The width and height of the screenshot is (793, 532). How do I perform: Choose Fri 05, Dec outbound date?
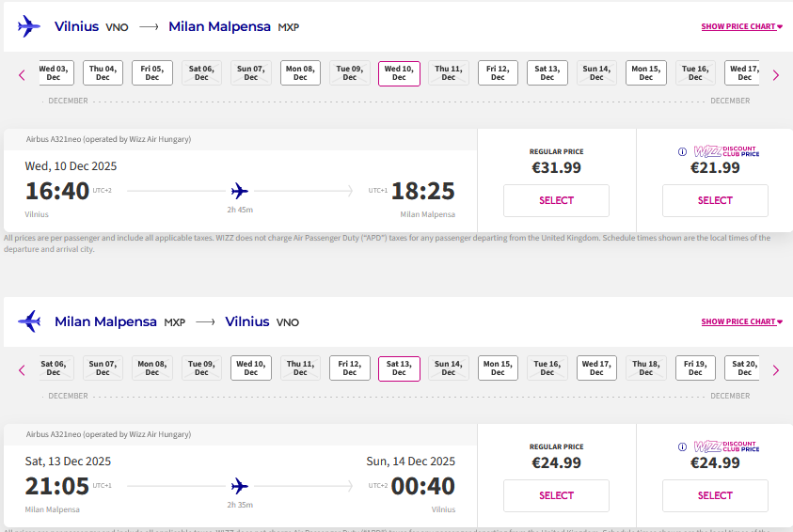click(x=152, y=73)
